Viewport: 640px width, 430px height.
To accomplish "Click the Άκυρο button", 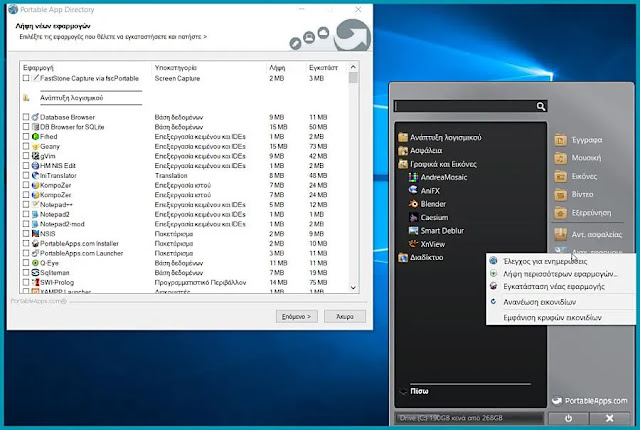I will pos(345,316).
